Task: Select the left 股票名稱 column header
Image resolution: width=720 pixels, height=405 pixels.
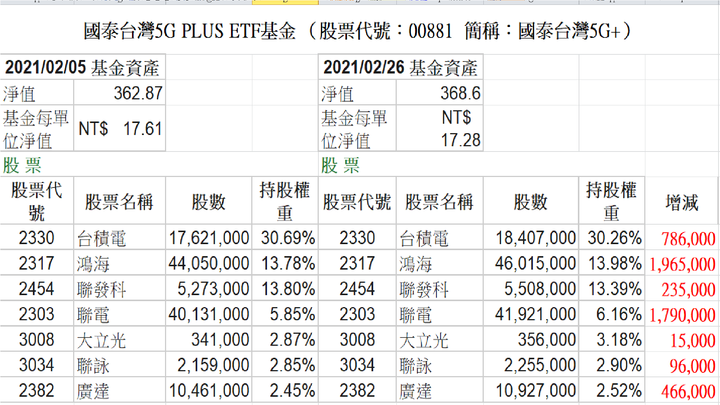Action: (119, 202)
